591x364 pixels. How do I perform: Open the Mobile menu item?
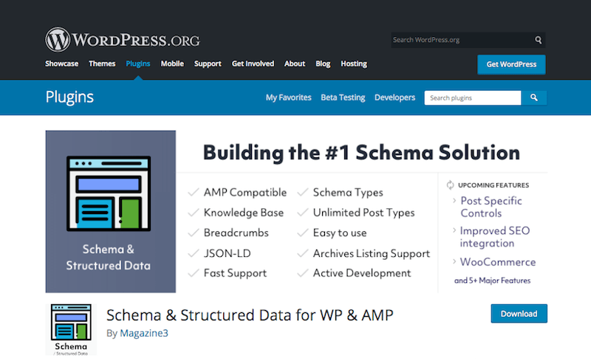coord(172,63)
